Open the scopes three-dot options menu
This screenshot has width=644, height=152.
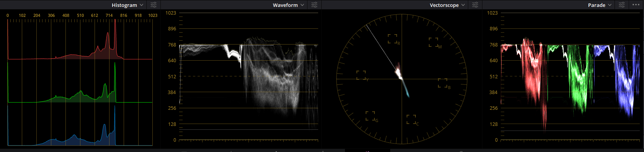click(636, 5)
